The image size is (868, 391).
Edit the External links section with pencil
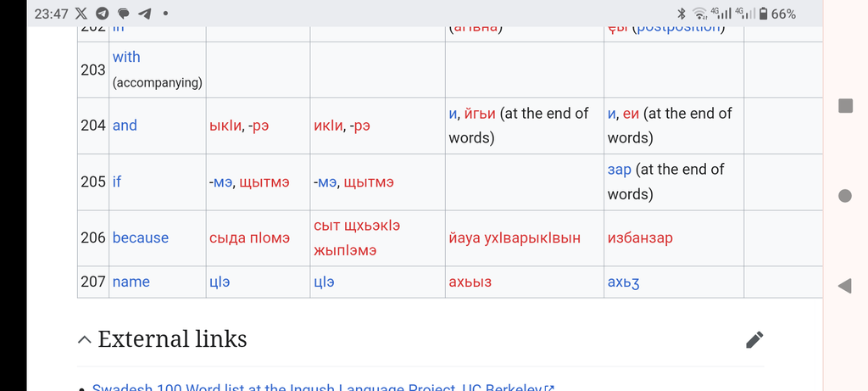point(754,339)
